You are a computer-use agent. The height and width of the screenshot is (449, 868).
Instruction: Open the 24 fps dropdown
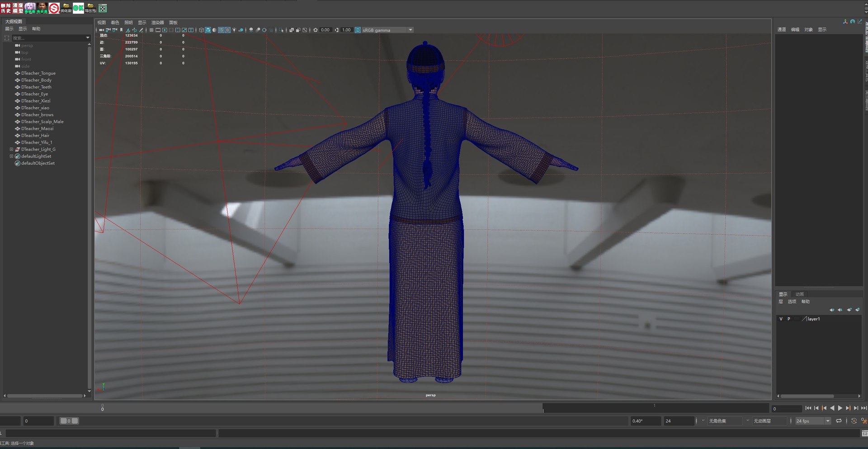pyautogui.click(x=827, y=421)
